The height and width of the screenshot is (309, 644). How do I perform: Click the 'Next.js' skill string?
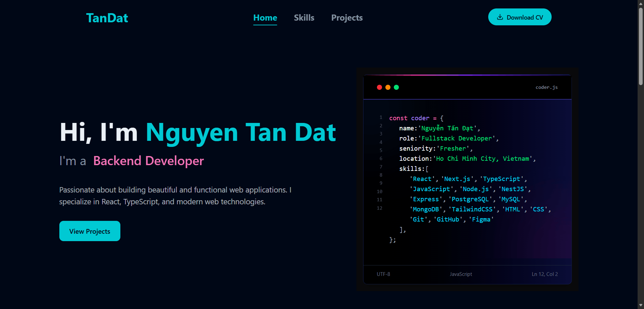(457, 179)
